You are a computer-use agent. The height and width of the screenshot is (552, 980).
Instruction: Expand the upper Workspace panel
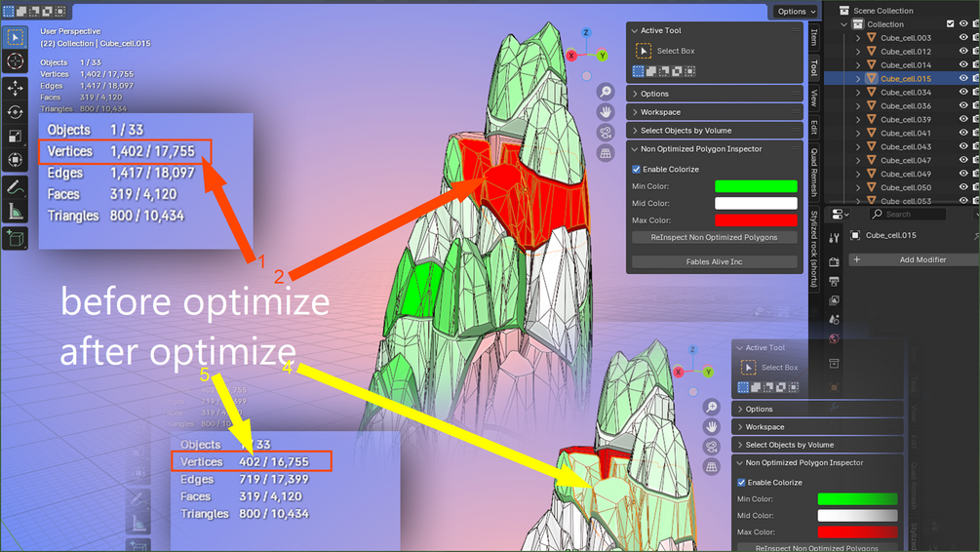tap(635, 112)
